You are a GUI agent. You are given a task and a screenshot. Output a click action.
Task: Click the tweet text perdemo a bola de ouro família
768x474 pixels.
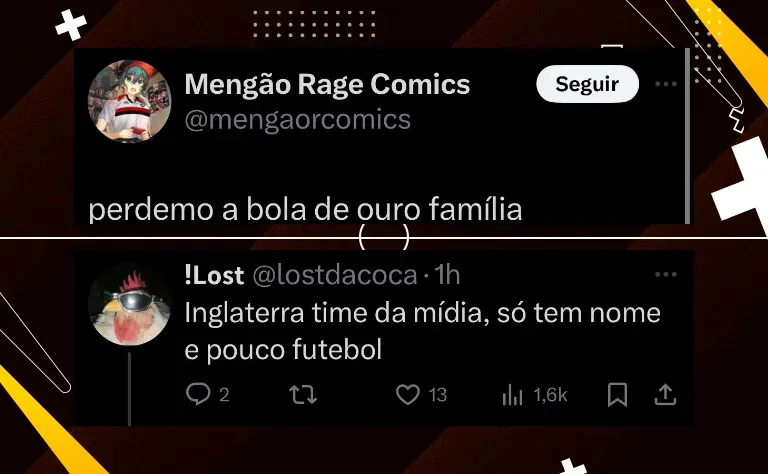click(x=305, y=210)
